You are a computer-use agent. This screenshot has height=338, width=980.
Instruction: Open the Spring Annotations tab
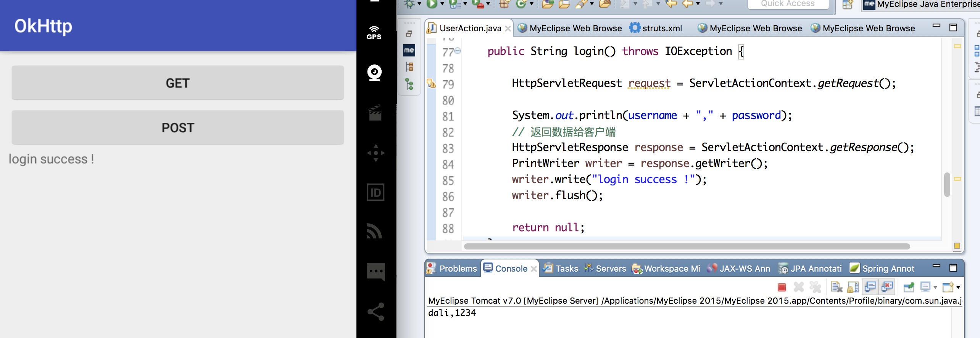click(x=882, y=269)
